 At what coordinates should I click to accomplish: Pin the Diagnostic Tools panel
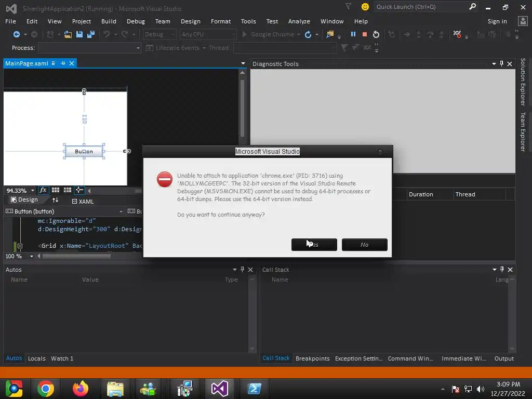point(502,63)
